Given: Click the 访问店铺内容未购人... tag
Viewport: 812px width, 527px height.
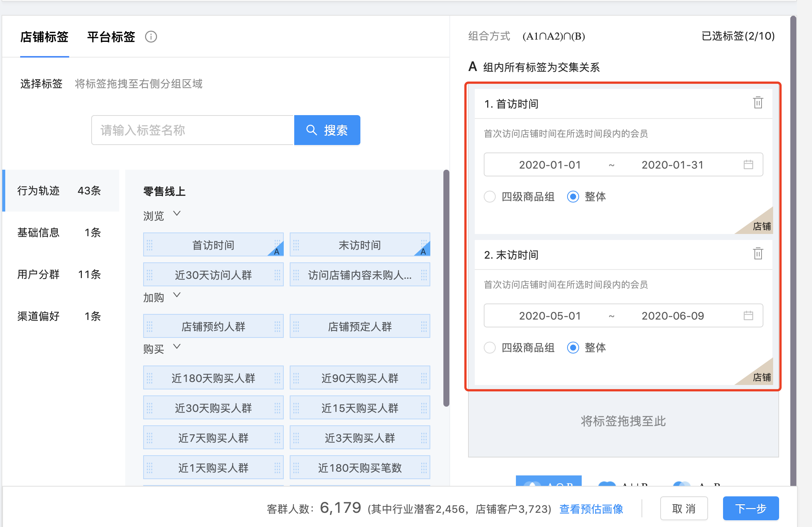Looking at the screenshot, I should point(360,275).
